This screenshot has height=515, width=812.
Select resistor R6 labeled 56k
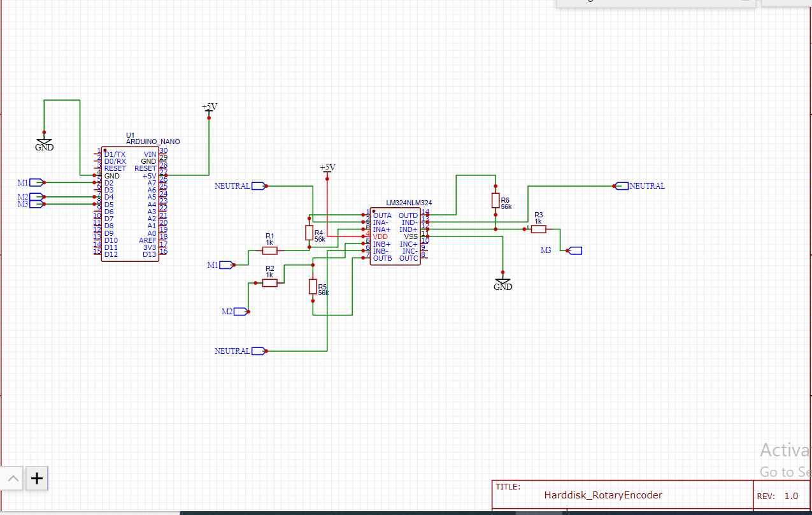[x=496, y=200]
